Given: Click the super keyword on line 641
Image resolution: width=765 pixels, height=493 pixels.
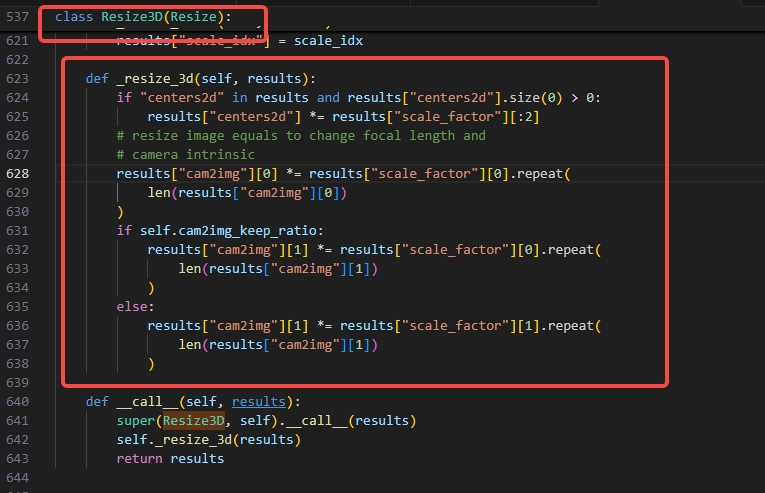Looking at the screenshot, I should 135,420.
